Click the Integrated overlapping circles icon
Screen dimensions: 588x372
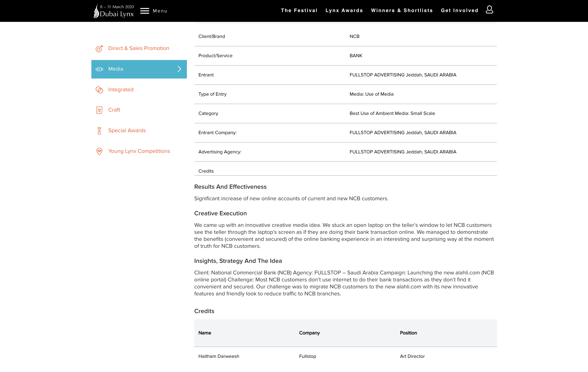99,90
